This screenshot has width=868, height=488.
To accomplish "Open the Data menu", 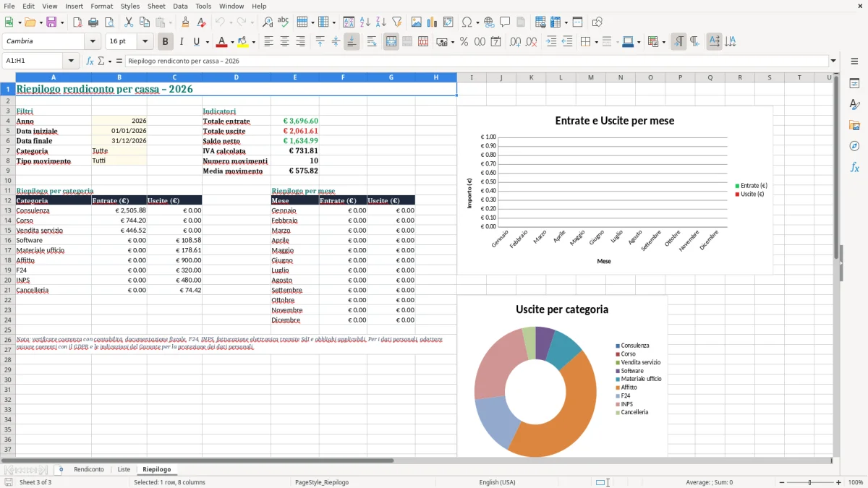I will point(180,6).
